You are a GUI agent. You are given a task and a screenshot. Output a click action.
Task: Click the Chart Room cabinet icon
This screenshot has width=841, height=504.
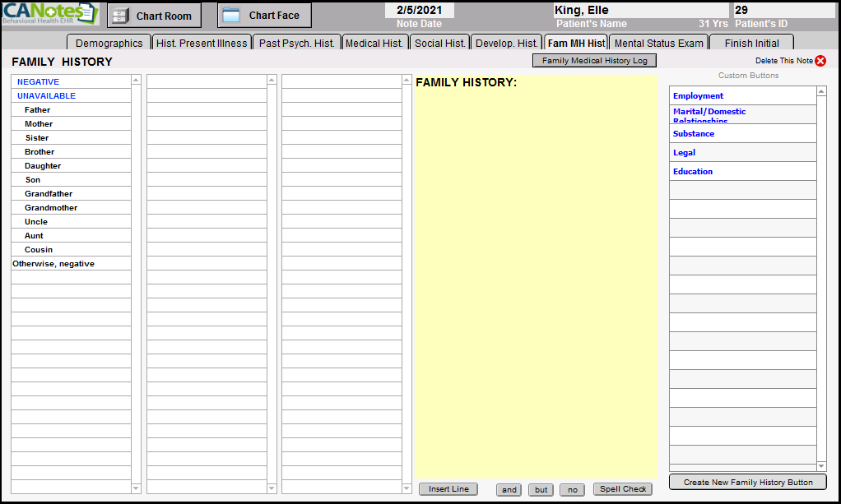(x=121, y=16)
